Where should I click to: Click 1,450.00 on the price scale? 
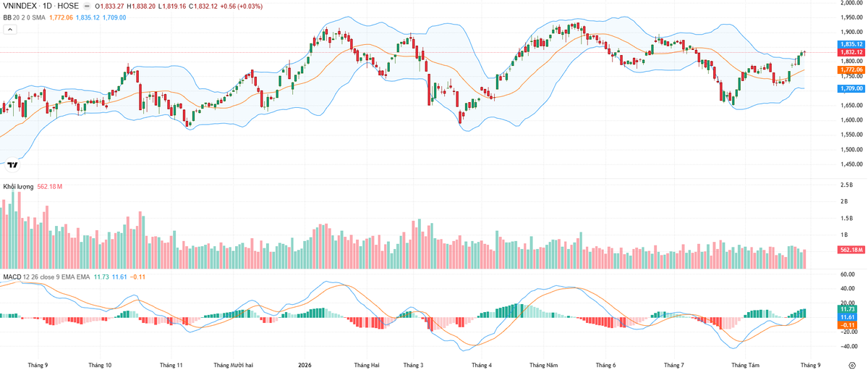(851, 164)
